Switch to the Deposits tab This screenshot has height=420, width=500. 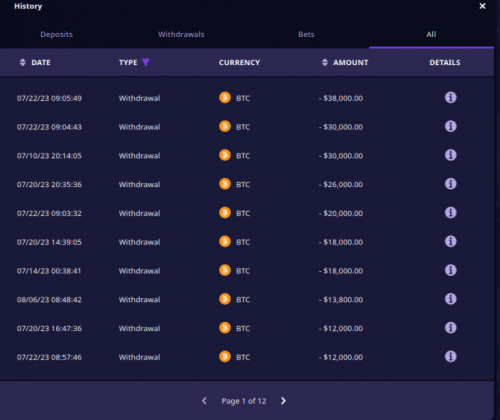56,34
